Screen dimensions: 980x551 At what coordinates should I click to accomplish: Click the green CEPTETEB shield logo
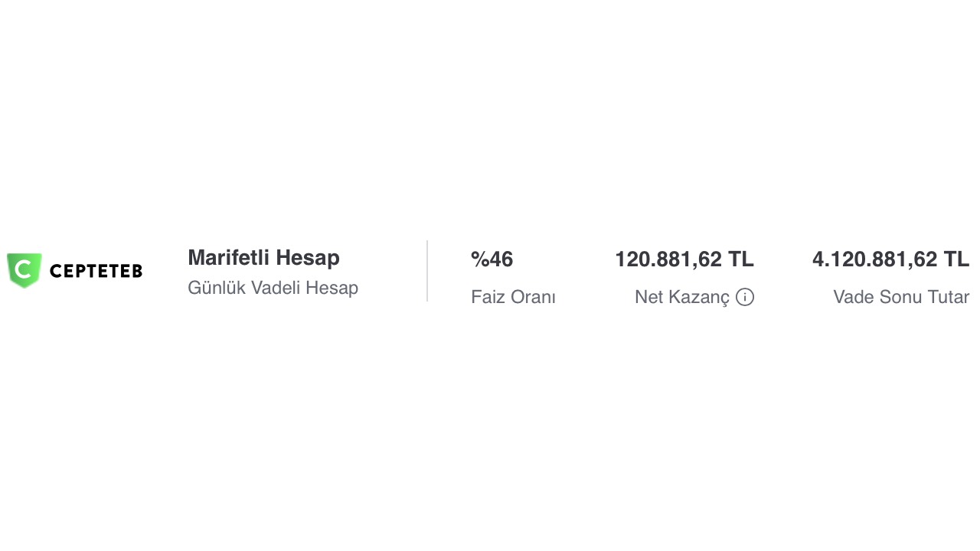[24, 270]
